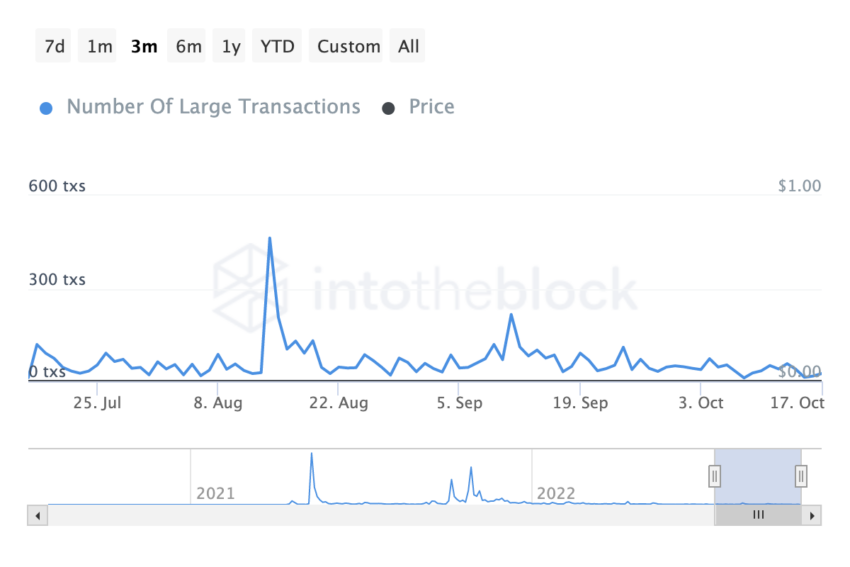Select the 7d time range

point(53,46)
